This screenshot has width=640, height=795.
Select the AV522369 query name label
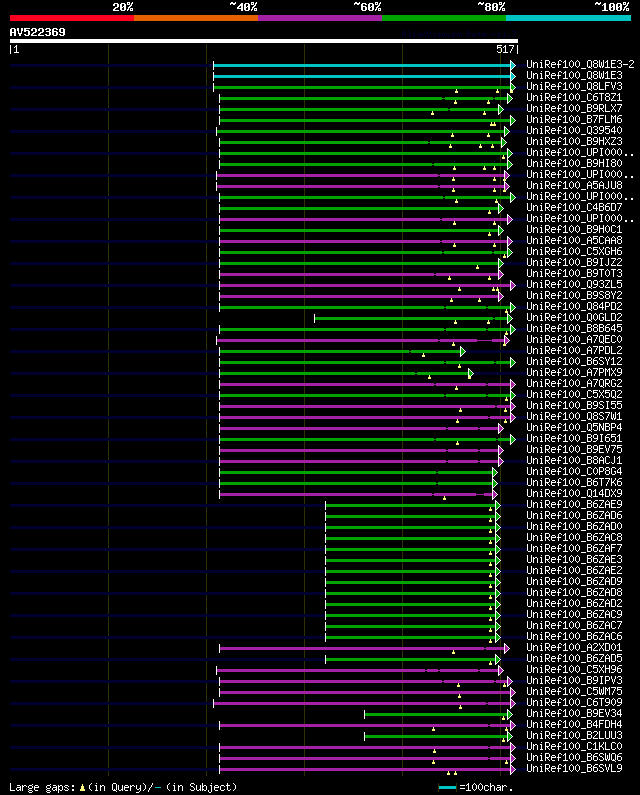(38, 32)
